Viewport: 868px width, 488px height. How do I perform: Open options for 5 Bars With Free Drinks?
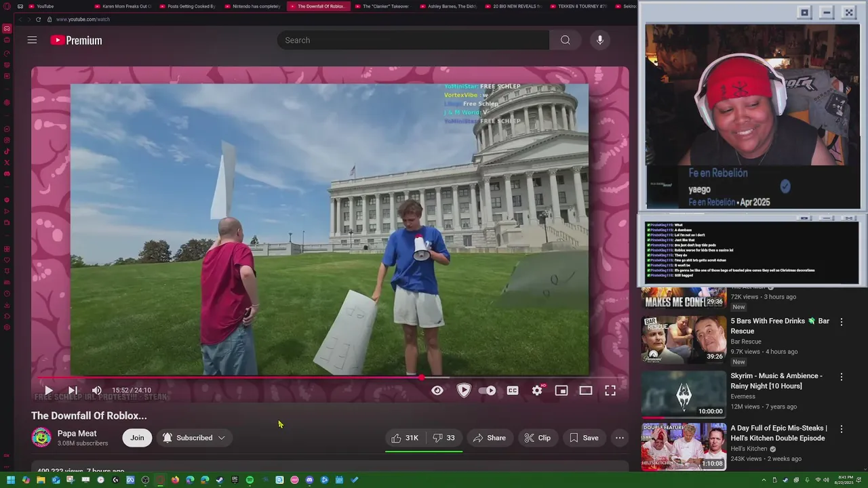[842, 322]
